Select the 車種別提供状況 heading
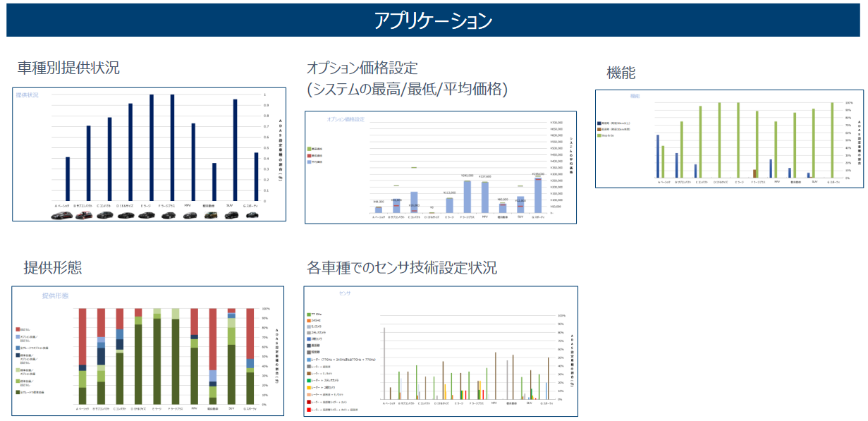The image size is (868, 421). pyautogui.click(x=68, y=68)
